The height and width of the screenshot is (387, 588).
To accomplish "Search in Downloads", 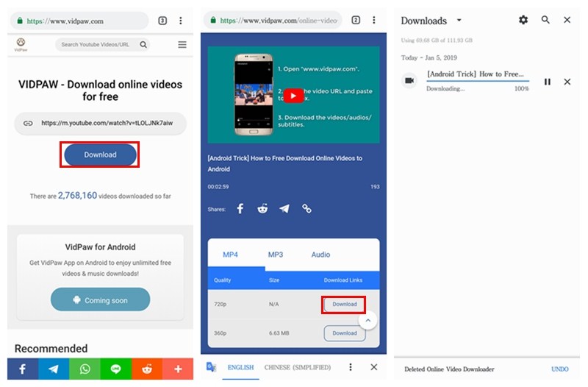I will 545,20.
